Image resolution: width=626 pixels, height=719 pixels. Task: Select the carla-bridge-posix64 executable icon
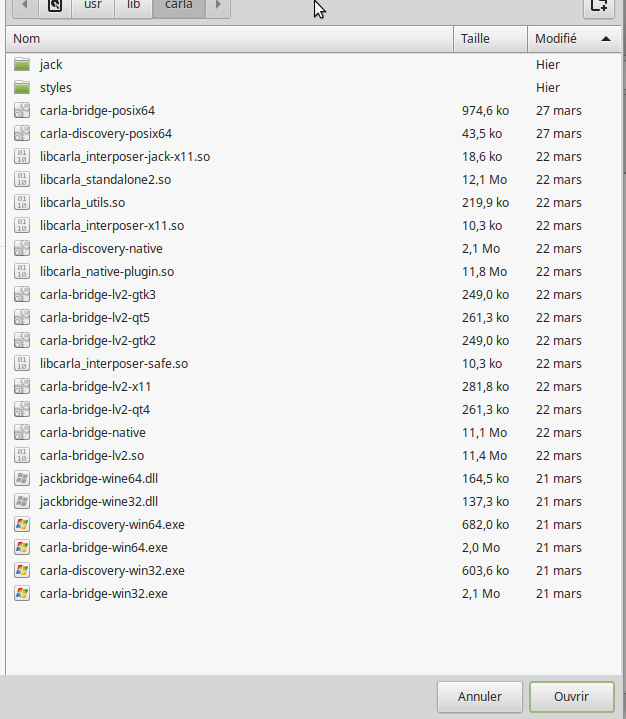click(22, 111)
